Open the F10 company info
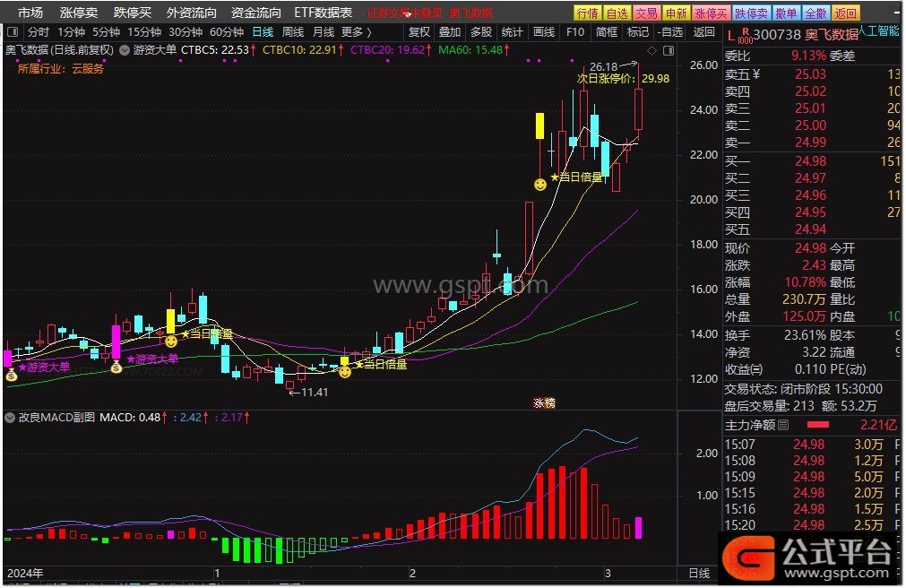Image resolution: width=906 pixels, height=588 pixels. click(x=575, y=32)
